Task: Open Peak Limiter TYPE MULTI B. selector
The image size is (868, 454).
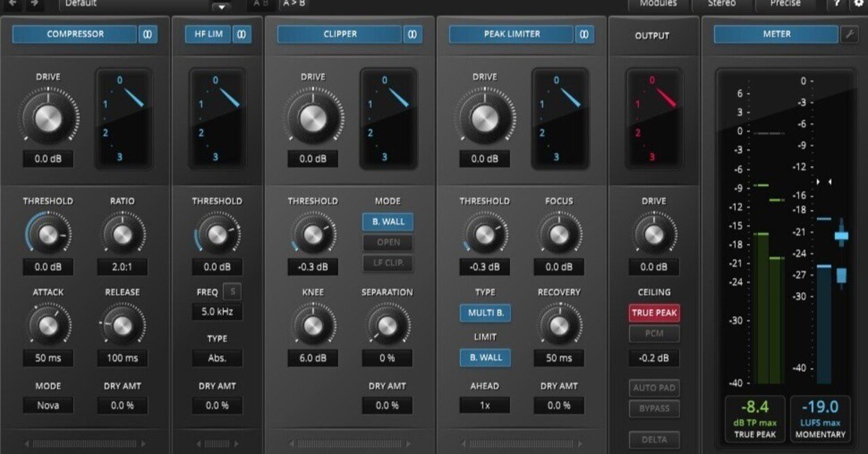Action: (485, 313)
